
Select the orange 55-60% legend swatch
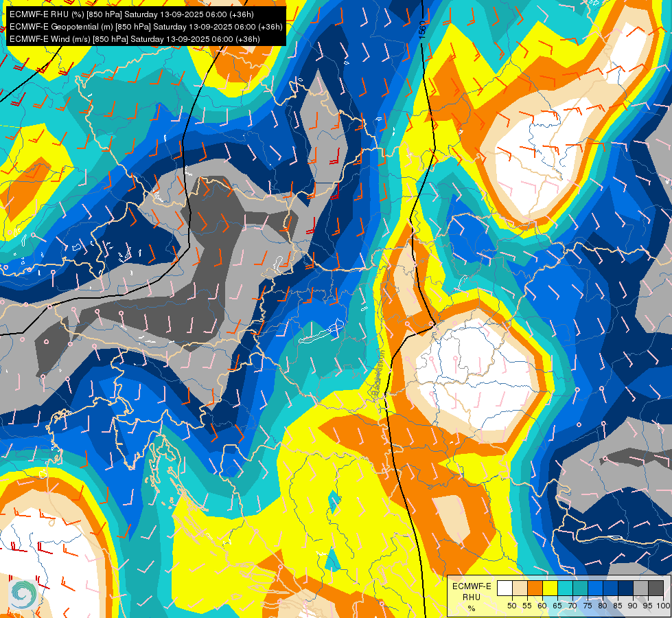click(x=535, y=588)
